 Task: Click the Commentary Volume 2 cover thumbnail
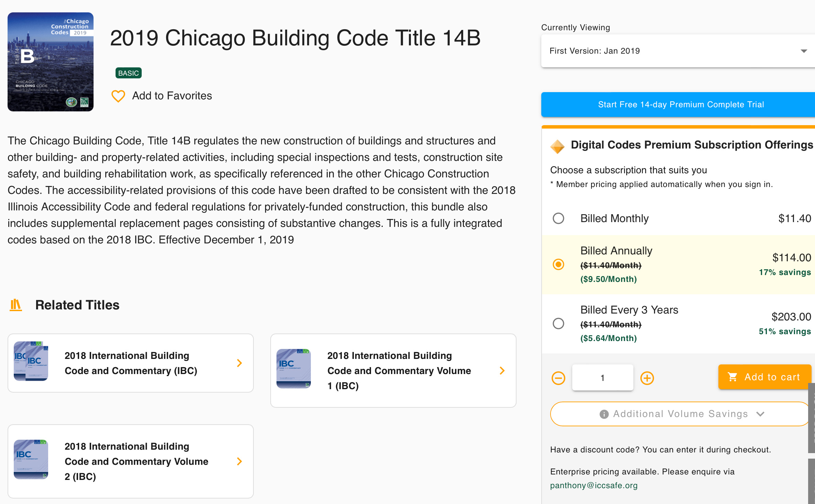31,459
